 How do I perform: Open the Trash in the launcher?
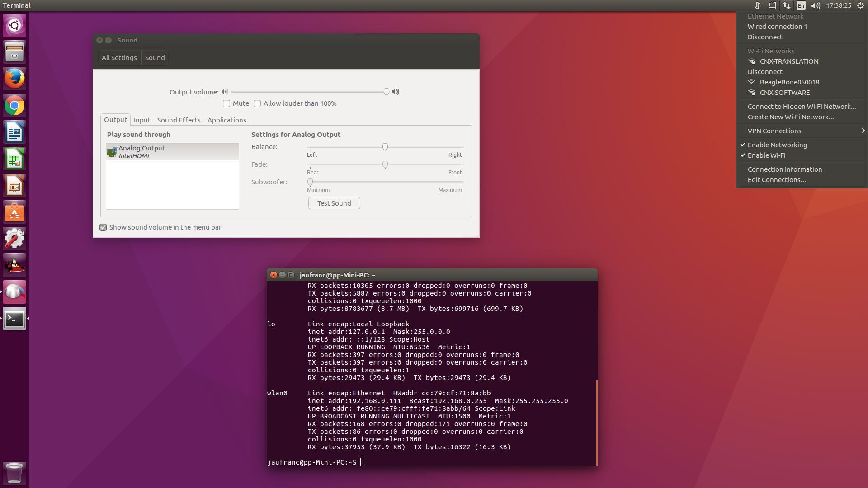pyautogui.click(x=14, y=473)
